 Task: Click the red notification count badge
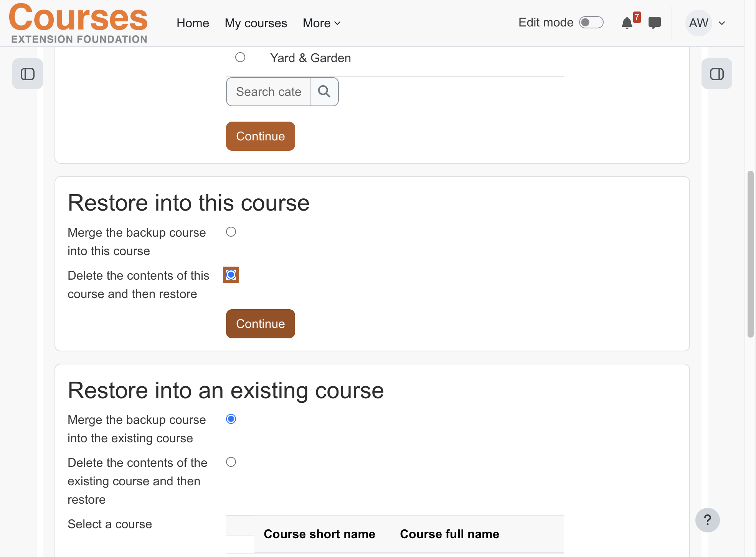click(x=637, y=17)
